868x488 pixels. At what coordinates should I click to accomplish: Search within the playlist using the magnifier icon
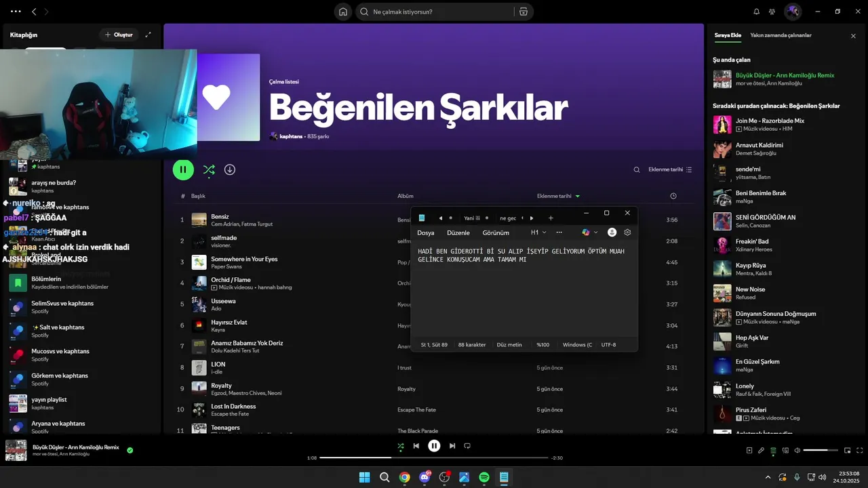coord(636,169)
